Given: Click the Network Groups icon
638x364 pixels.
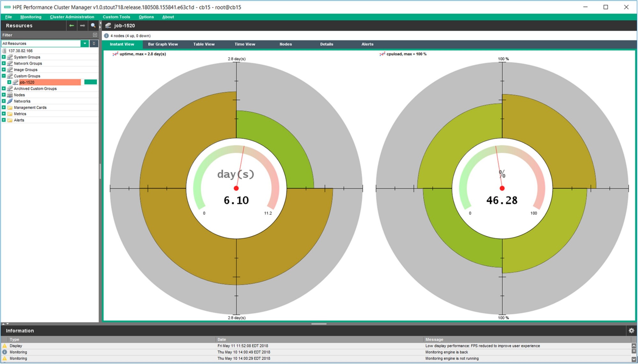Looking at the screenshot, I should 10,63.
